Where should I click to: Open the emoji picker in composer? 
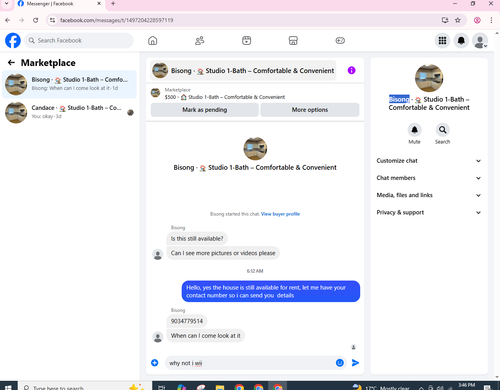tap(340, 363)
